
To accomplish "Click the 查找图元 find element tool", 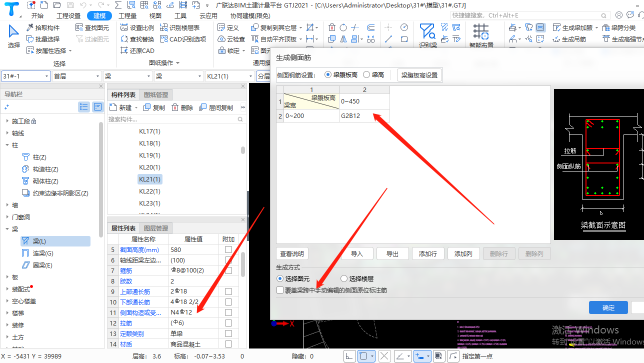I will tap(92, 27).
